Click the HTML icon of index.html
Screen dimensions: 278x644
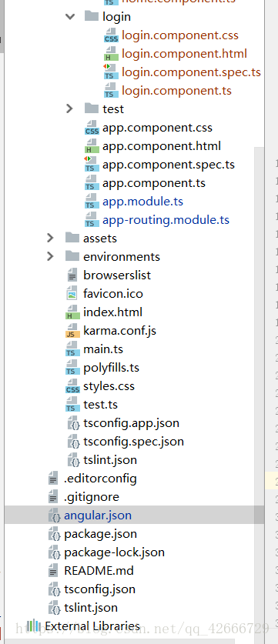point(72,312)
